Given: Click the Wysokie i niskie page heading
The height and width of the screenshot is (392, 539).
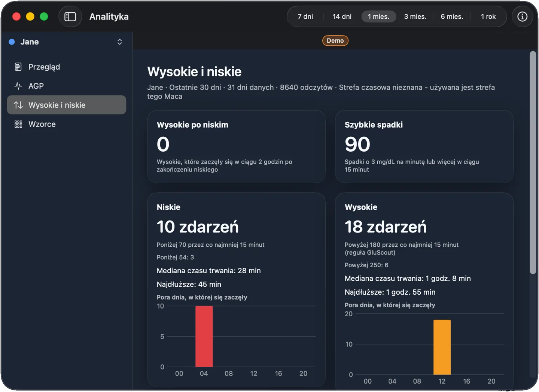Looking at the screenshot, I should [x=194, y=72].
